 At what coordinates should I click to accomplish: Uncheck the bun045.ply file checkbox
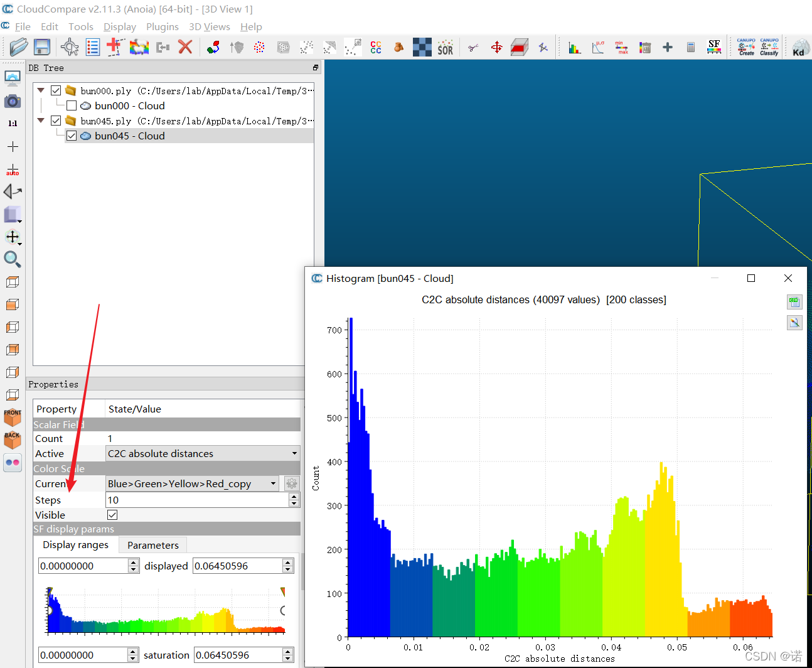tap(56, 121)
